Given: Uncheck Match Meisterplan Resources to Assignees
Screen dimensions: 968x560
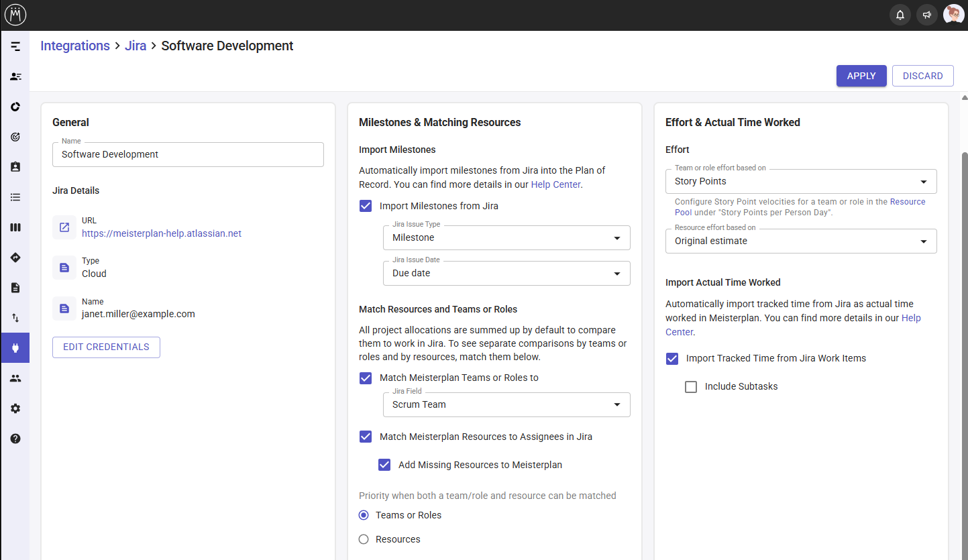Looking at the screenshot, I should 366,437.
